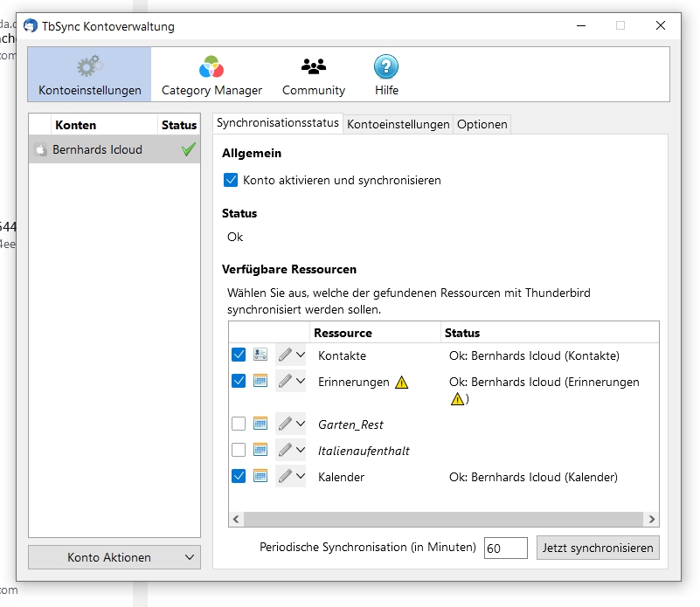Expand access dropdown arrow in Italienaufenthalt row

point(301,450)
